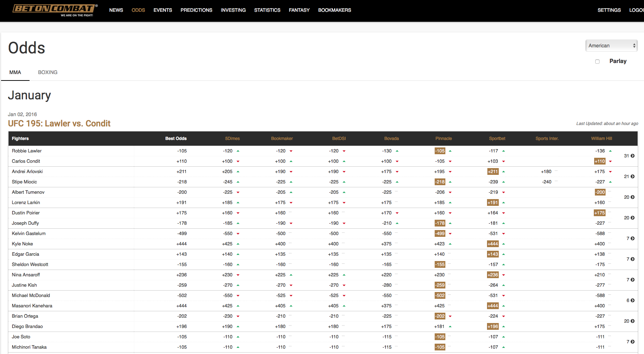Expand props for Garcia vs Westcott (7)
This screenshot has width=644, height=354.
pos(630,259)
